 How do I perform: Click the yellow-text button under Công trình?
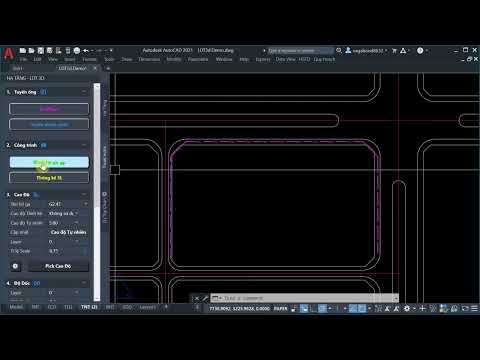(49, 178)
